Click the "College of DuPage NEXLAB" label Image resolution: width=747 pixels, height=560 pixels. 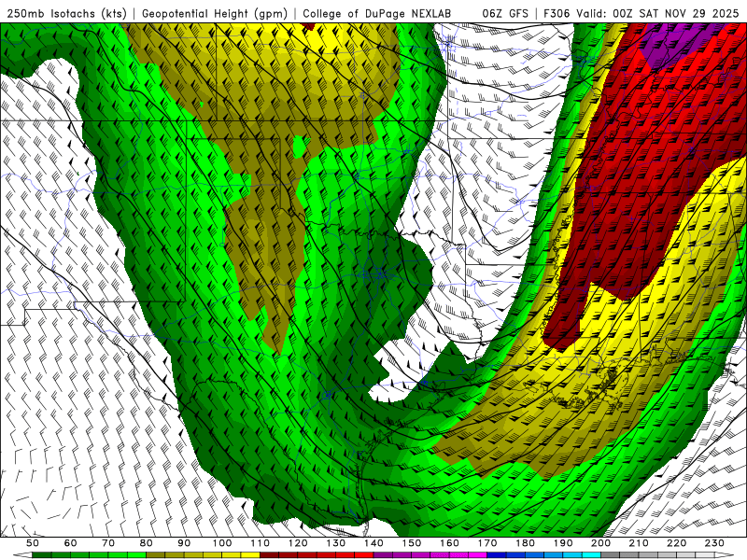[377, 13]
